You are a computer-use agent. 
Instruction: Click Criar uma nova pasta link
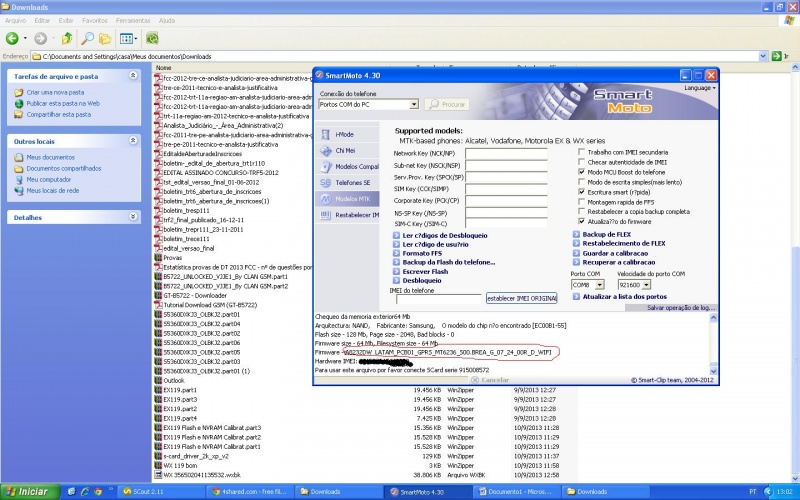point(55,92)
